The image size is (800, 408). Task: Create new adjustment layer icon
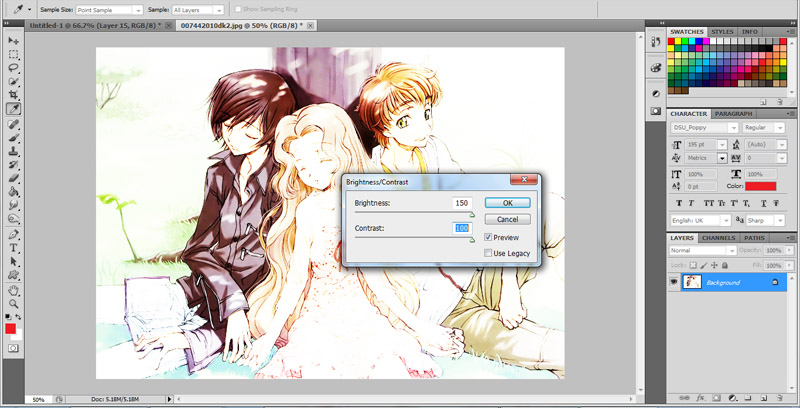coord(732,397)
